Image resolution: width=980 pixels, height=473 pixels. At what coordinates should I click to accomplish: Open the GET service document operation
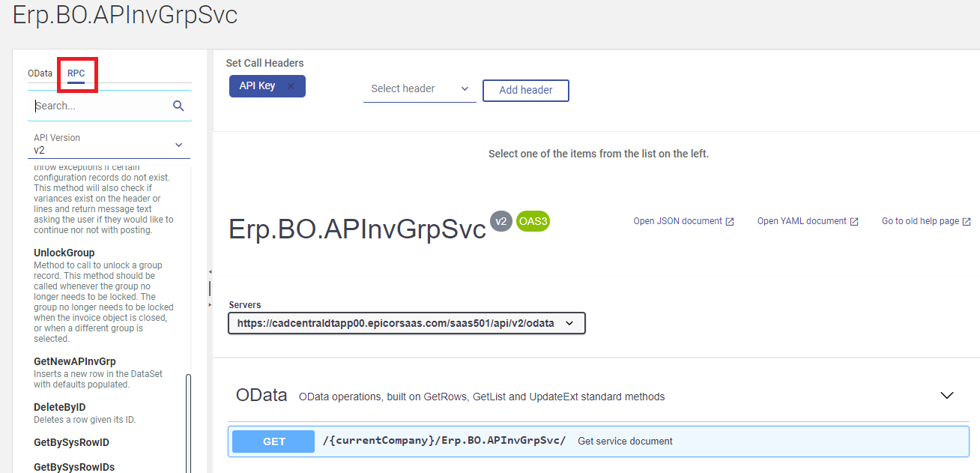(599, 442)
